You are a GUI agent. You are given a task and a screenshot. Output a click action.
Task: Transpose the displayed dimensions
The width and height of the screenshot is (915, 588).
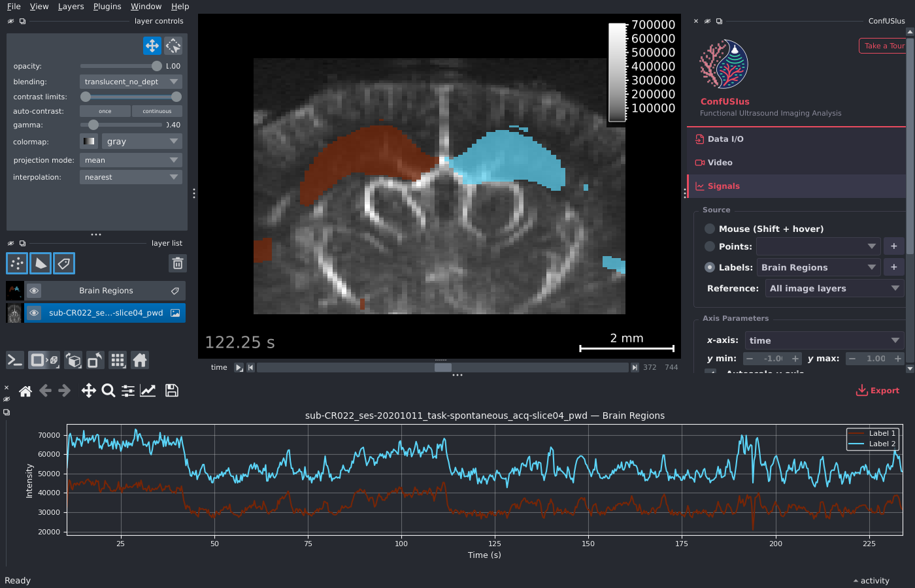coord(95,360)
